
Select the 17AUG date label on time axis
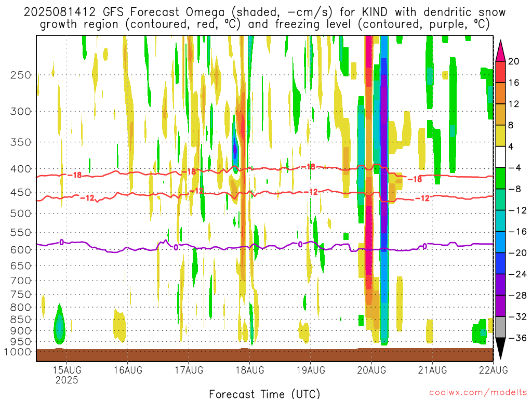click(x=189, y=370)
